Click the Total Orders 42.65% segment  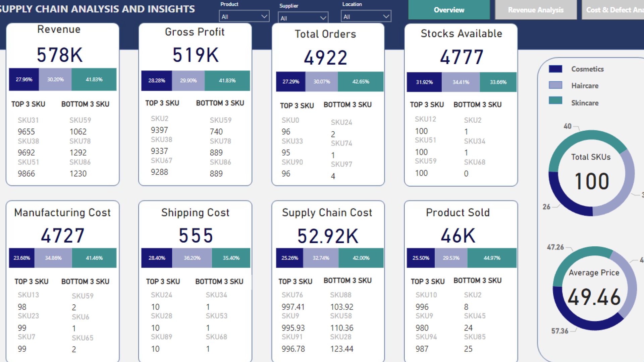(361, 81)
